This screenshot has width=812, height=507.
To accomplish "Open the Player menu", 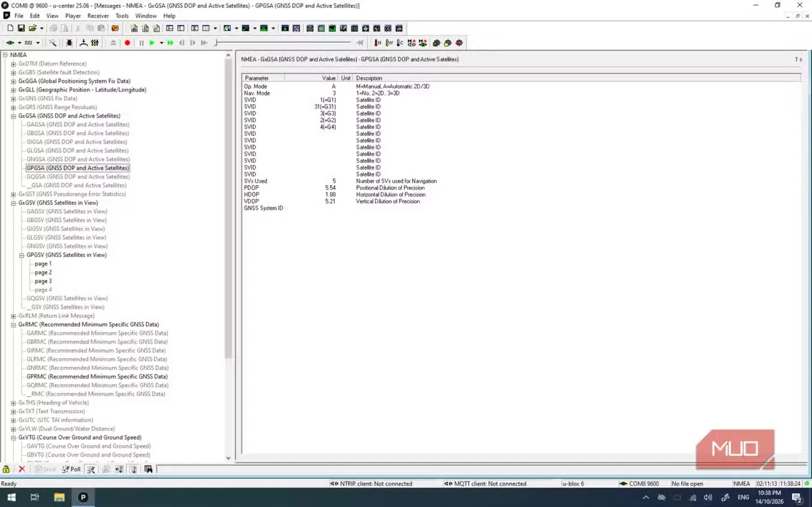I will [73, 16].
